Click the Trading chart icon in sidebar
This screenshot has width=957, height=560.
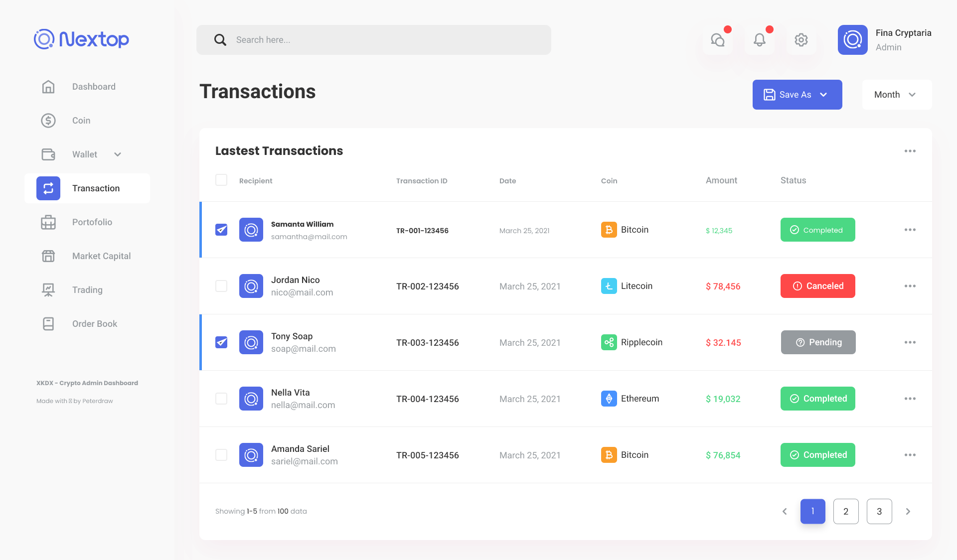point(48,290)
